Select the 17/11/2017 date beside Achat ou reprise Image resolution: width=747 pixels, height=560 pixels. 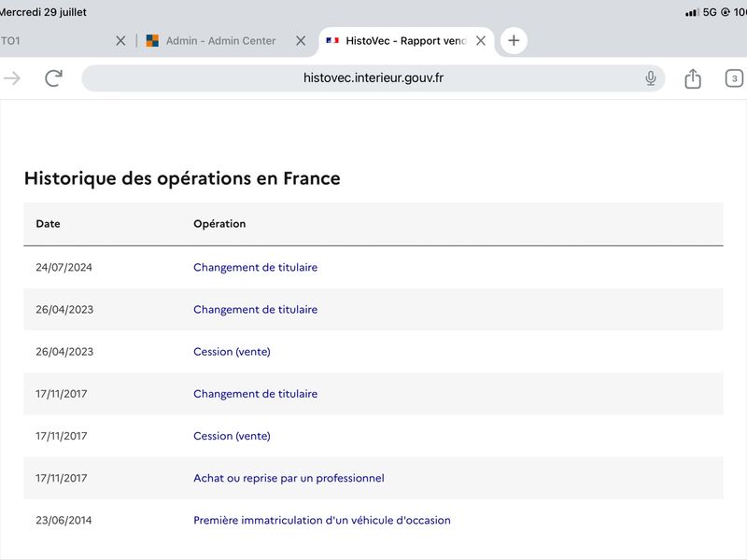(x=62, y=478)
